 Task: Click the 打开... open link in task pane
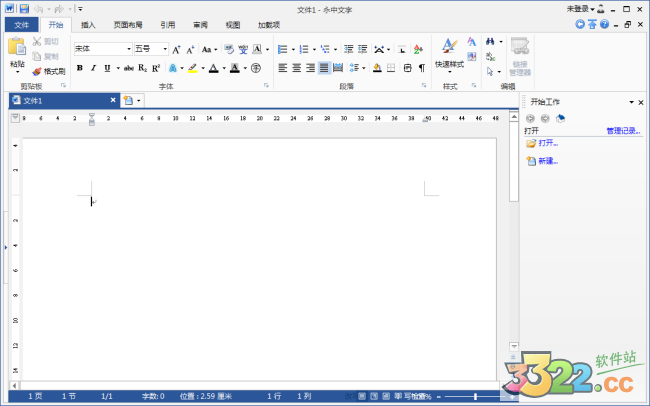click(x=548, y=143)
